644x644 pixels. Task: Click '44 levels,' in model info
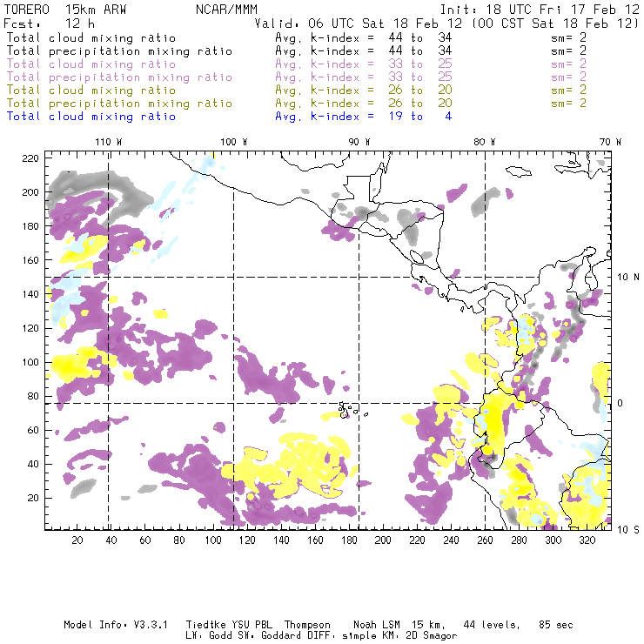(x=492, y=625)
